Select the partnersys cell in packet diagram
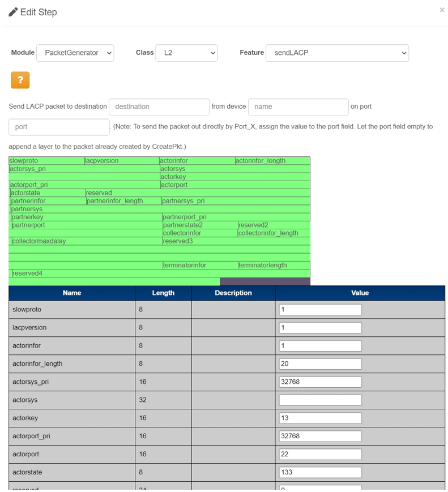448x492 pixels. click(160, 209)
